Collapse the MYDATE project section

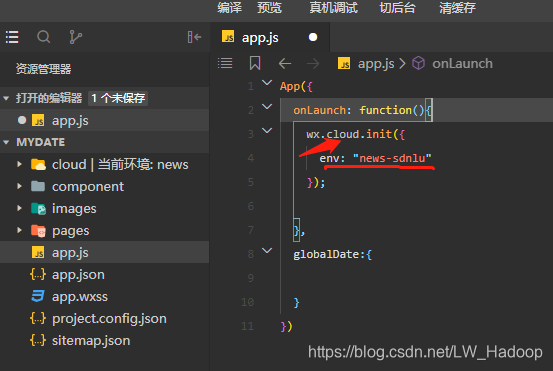pyautogui.click(x=6, y=142)
